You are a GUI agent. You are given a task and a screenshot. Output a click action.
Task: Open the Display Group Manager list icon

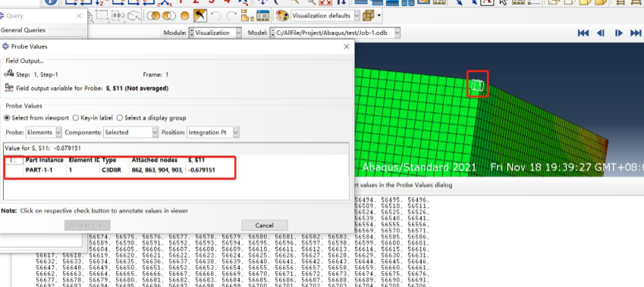(262, 16)
